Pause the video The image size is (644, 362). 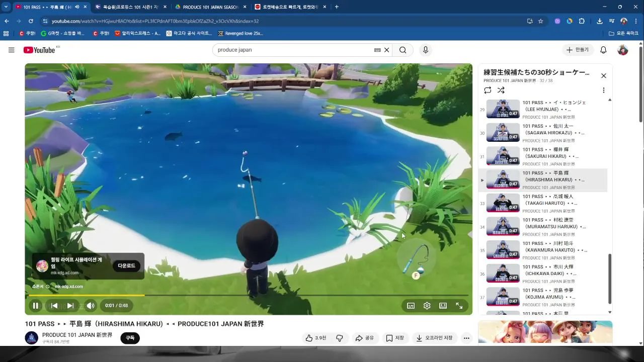(36, 305)
